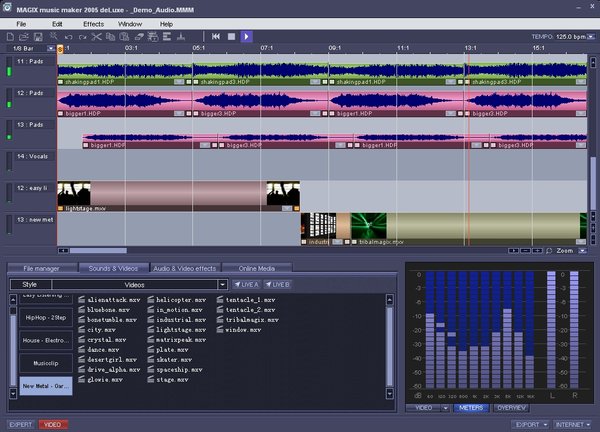Click the New arrangement icon

point(10,37)
